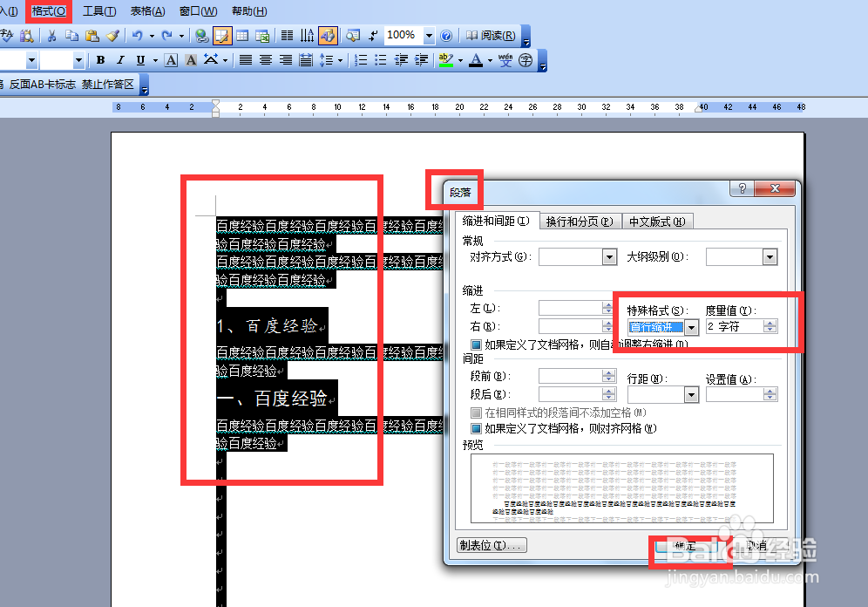Toggle no-space-between-same-style paragraphs checkbox

coord(476,413)
